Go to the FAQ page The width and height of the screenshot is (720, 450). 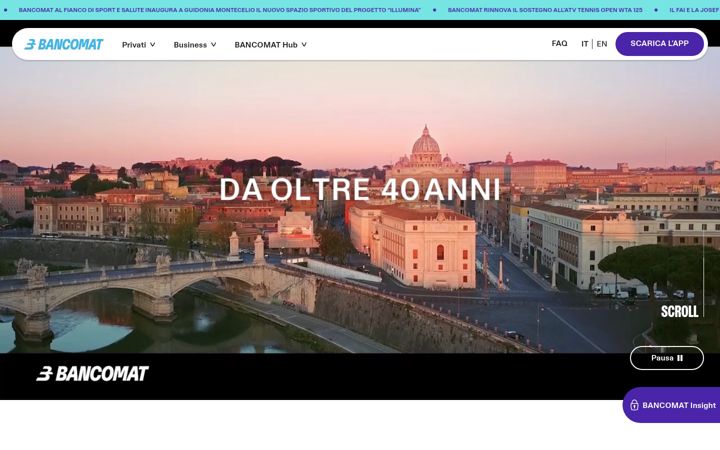559,43
